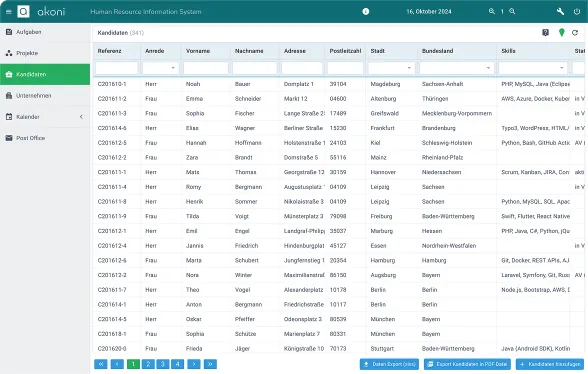Image resolution: width=588 pixels, height=374 pixels.
Task: Click the refresh icon above the table
Action: pyautogui.click(x=575, y=33)
